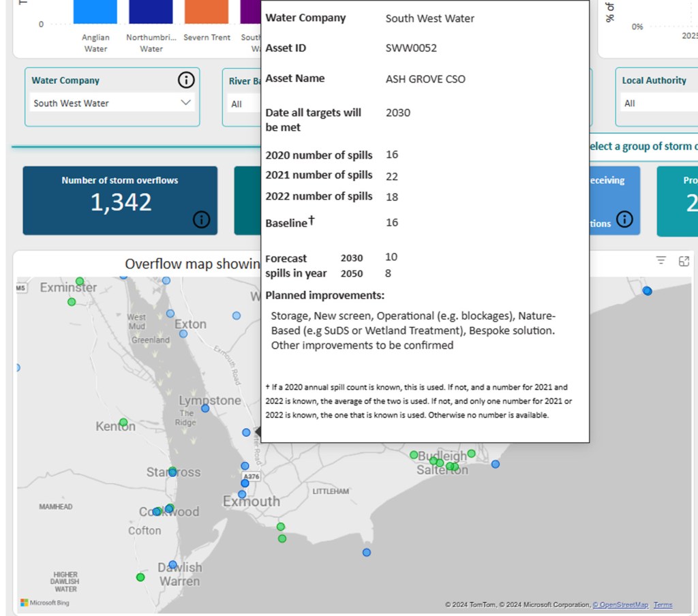This screenshot has height=616, width=698.
Task: Open the OpenStreetMap attribution link
Action: point(620,604)
